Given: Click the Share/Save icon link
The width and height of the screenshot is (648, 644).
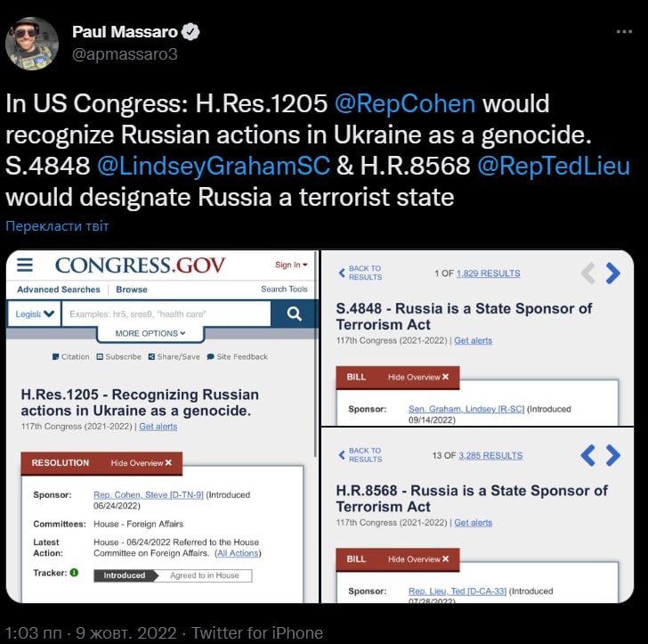Looking at the screenshot, I should pos(174,356).
